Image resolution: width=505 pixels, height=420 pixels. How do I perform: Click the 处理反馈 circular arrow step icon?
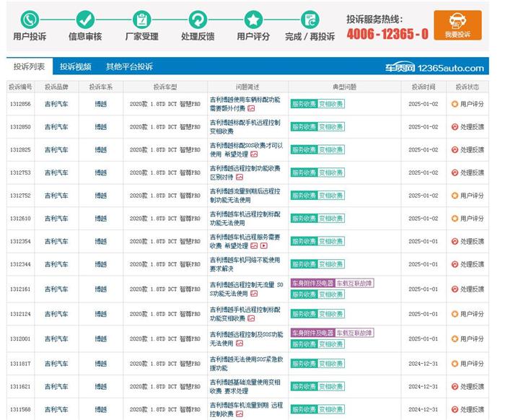click(x=198, y=19)
